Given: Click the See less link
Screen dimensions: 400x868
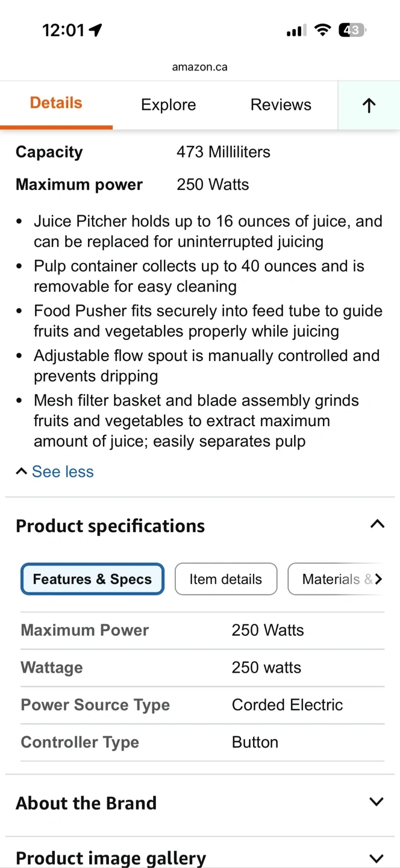Looking at the screenshot, I should [63, 471].
